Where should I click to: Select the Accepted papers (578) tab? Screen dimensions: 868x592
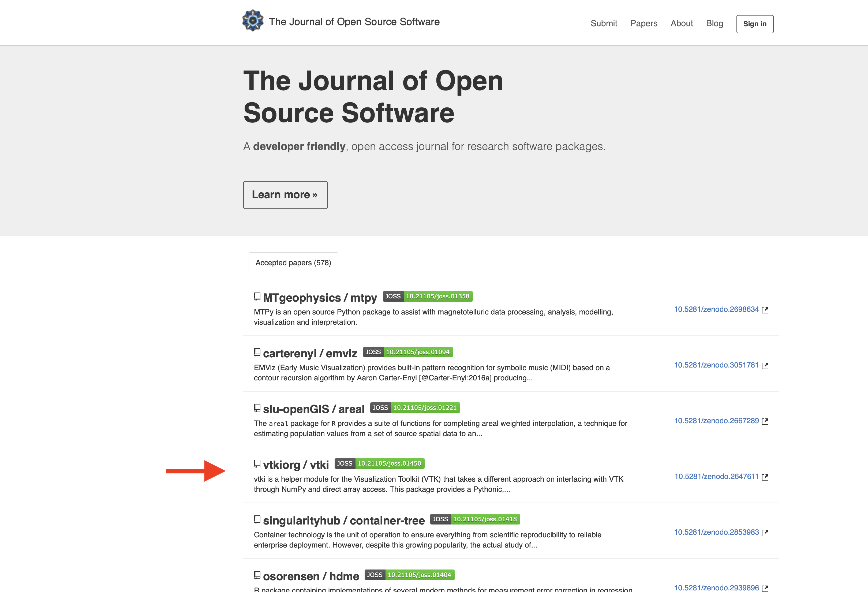point(293,263)
